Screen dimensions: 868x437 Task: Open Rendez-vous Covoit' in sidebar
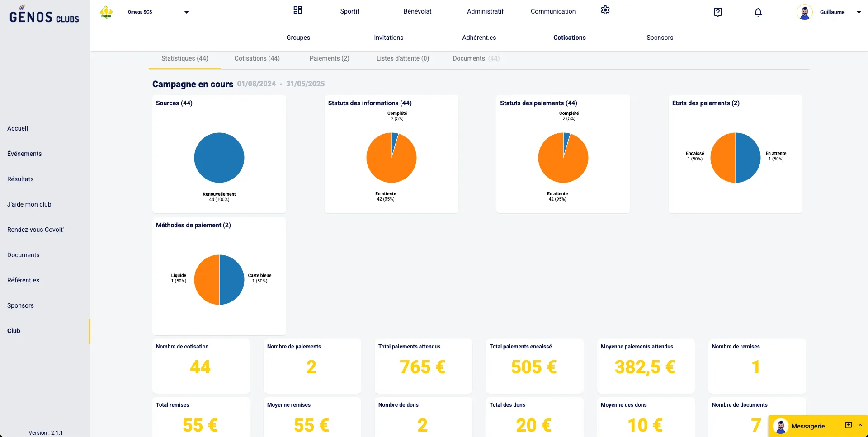(35, 230)
